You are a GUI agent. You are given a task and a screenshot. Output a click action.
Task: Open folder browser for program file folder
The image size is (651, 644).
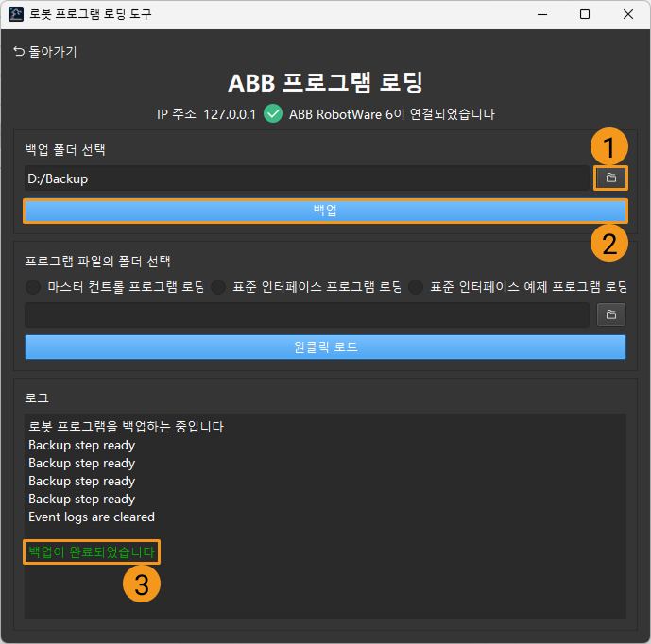click(610, 314)
